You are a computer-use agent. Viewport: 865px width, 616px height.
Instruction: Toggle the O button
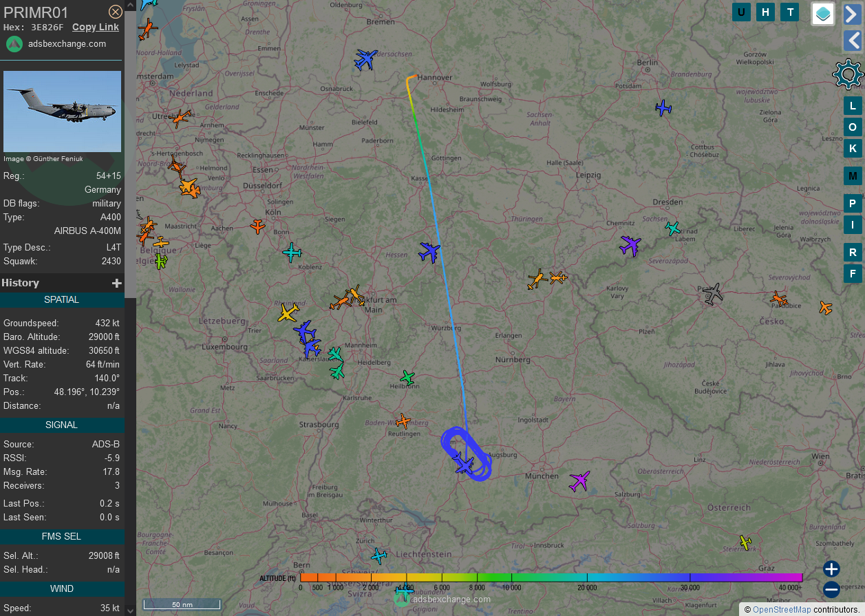[x=853, y=127]
